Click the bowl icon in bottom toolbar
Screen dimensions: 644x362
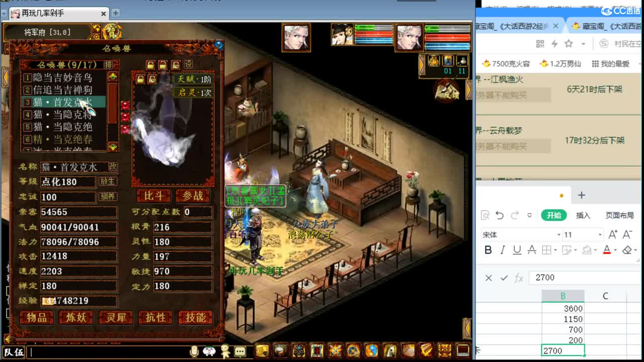tap(280, 350)
